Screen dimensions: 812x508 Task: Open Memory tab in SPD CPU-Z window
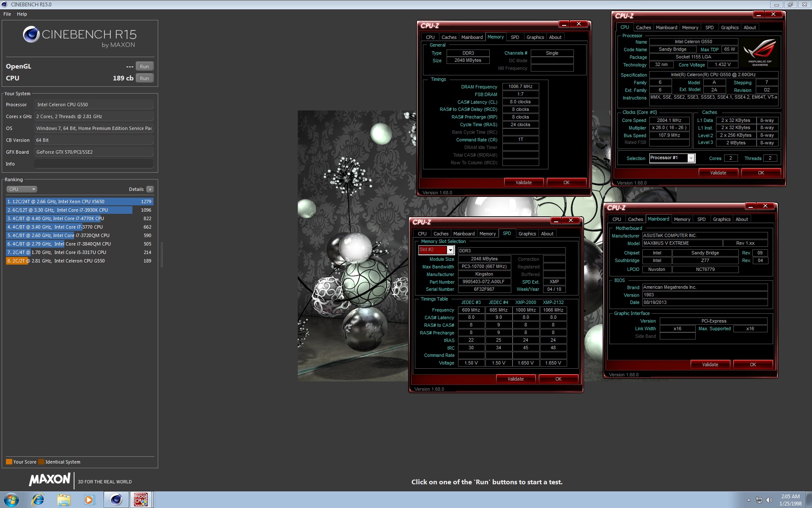[x=487, y=234]
